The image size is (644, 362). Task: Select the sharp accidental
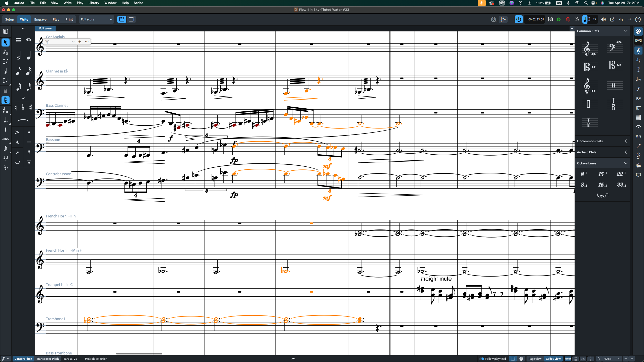click(31, 108)
